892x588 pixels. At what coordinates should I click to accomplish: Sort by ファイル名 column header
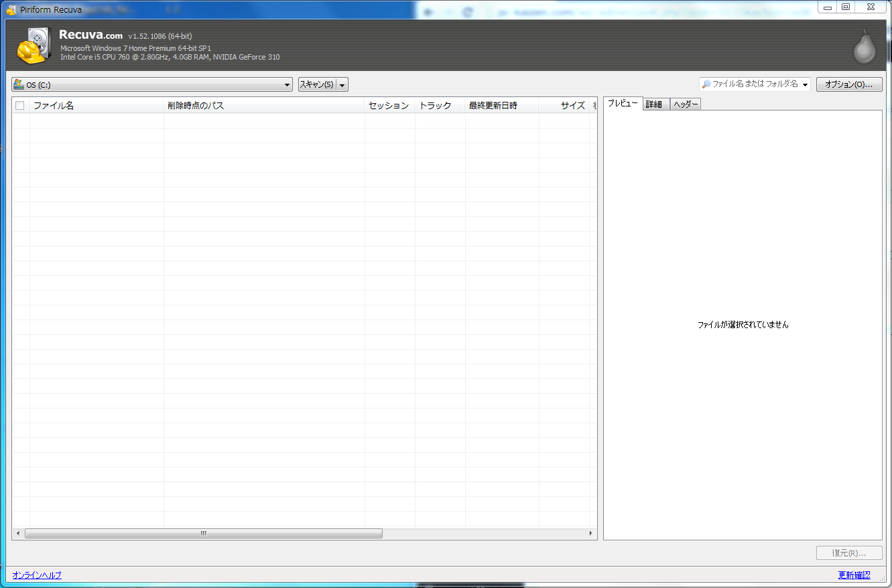[97, 105]
